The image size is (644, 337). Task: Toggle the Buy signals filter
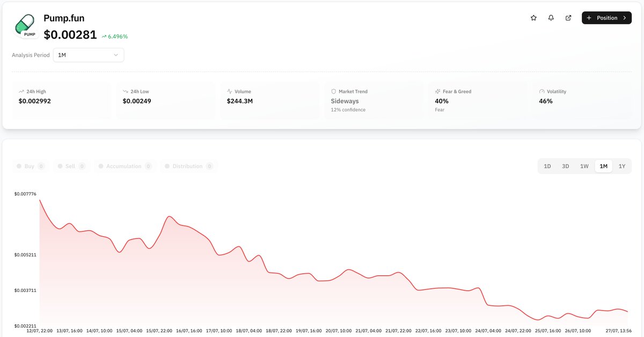point(31,166)
